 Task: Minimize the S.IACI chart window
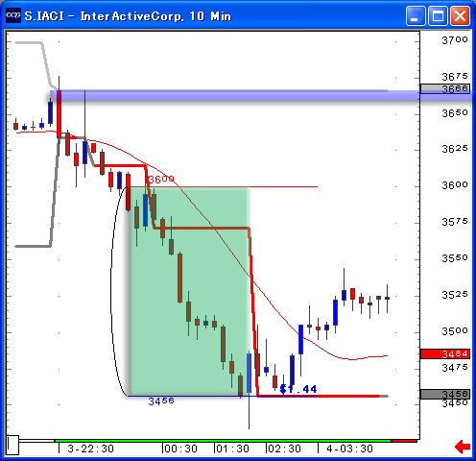(416, 15)
